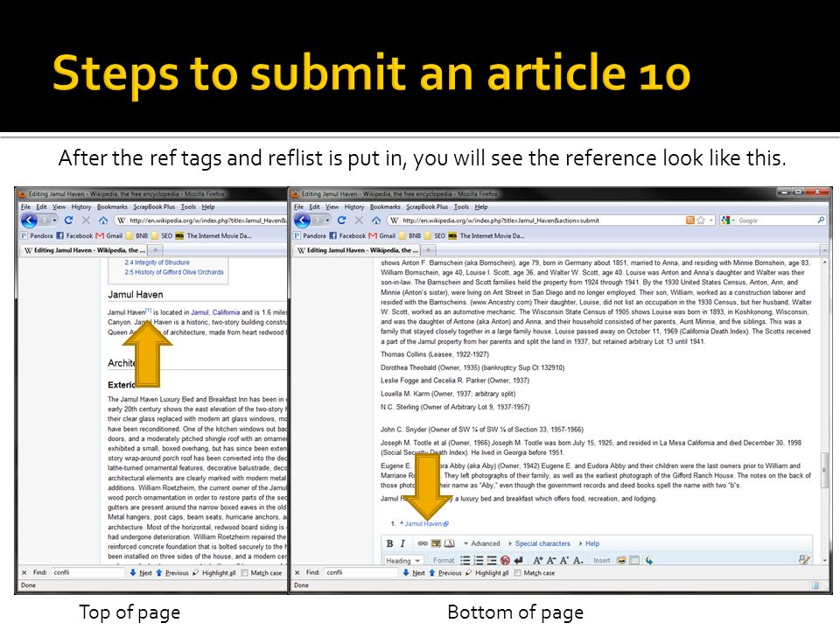Click Stop icon in right Firefox window
840x630 pixels.
(x=359, y=220)
